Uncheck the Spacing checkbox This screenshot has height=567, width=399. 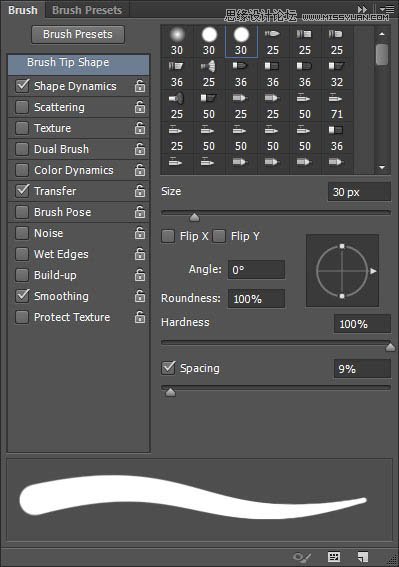(168, 368)
